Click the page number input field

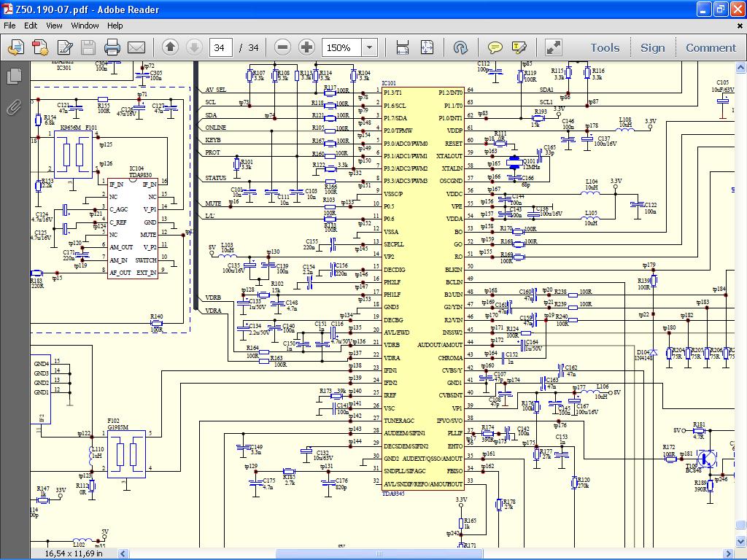(220, 48)
